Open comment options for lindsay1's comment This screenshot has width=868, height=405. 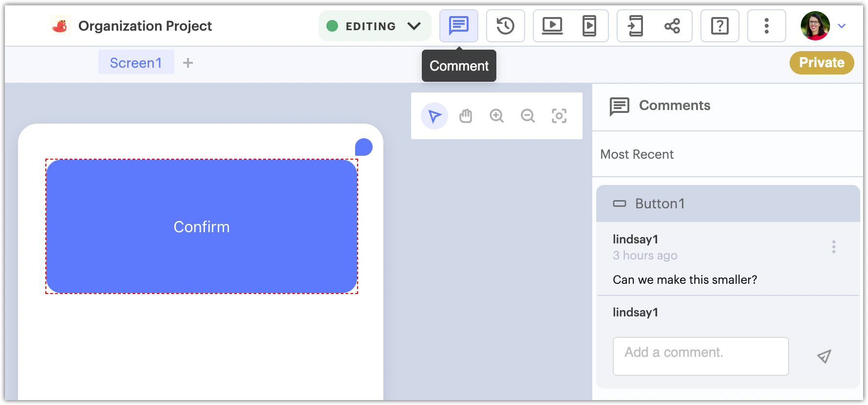(833, 247)
